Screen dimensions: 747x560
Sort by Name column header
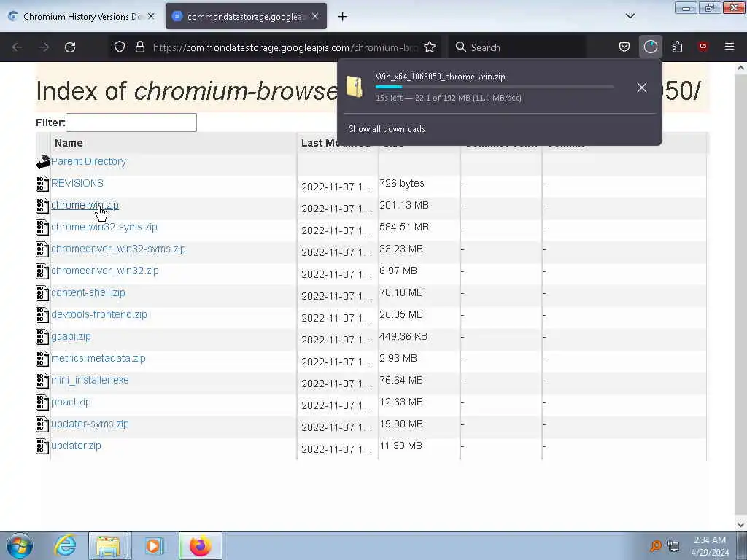click(x=69, y=144)
